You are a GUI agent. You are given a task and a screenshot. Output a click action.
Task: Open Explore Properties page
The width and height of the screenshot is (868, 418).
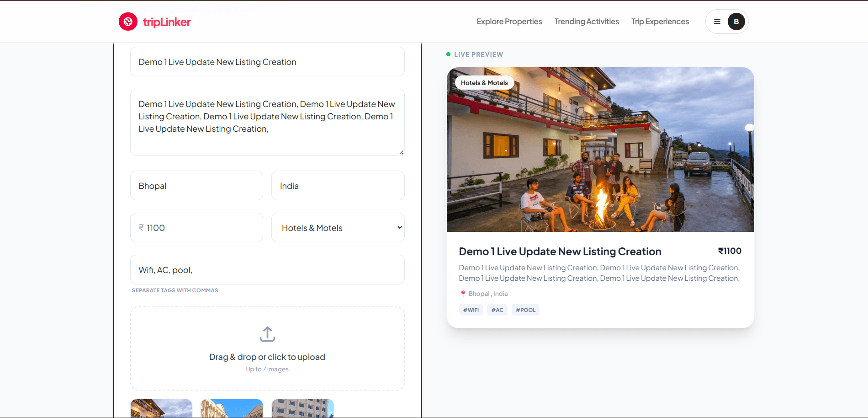pos(509,21)
